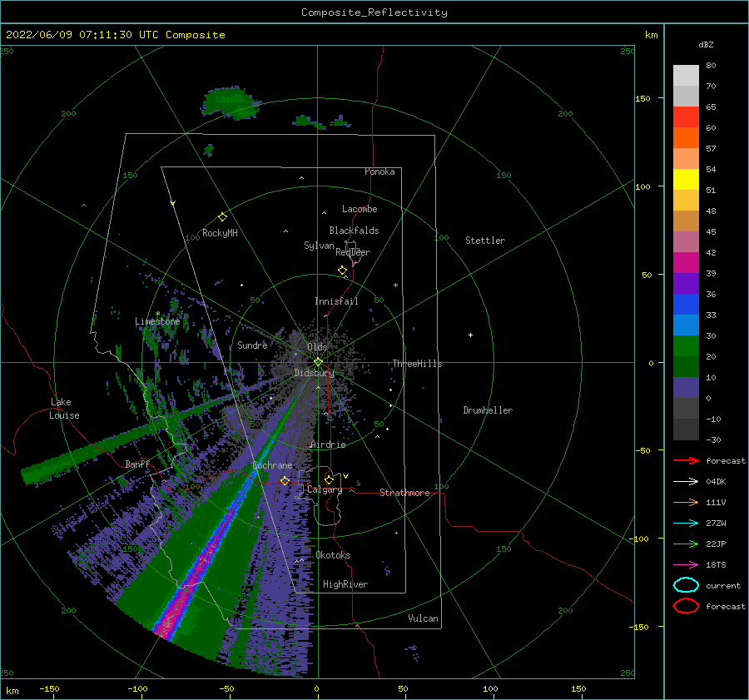Click the Composite_Reflectivity title
The image size is (749, 700).
click(x=374, y=12)
